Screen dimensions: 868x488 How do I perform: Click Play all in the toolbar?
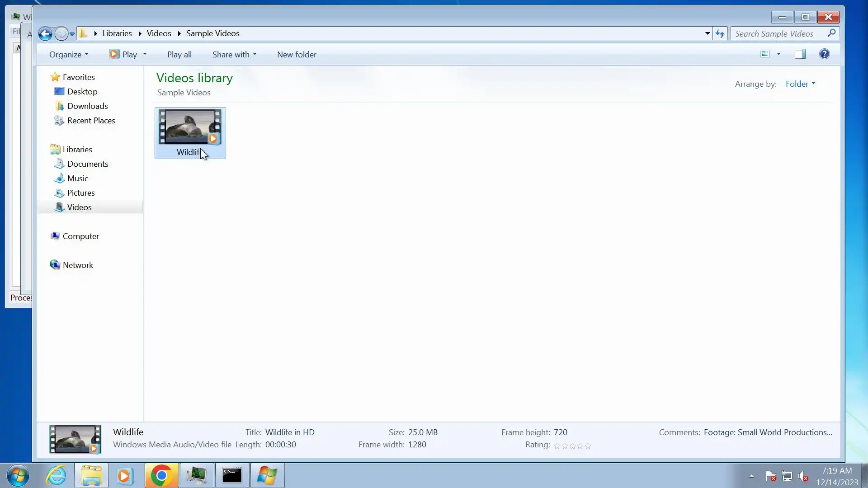click(x=179, y=55)
